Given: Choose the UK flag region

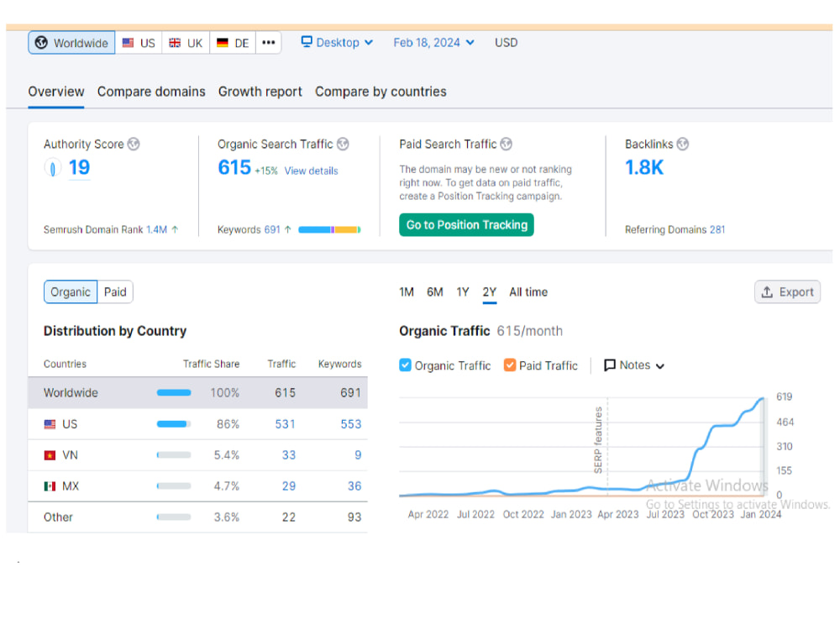Looking at the screenshot, I should point(186,43).
